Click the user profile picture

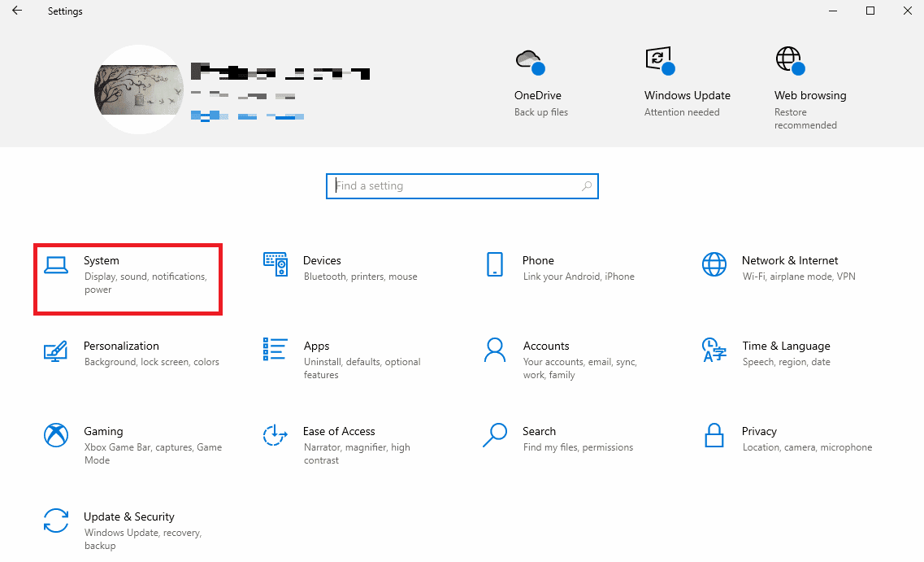click(139, 89)
